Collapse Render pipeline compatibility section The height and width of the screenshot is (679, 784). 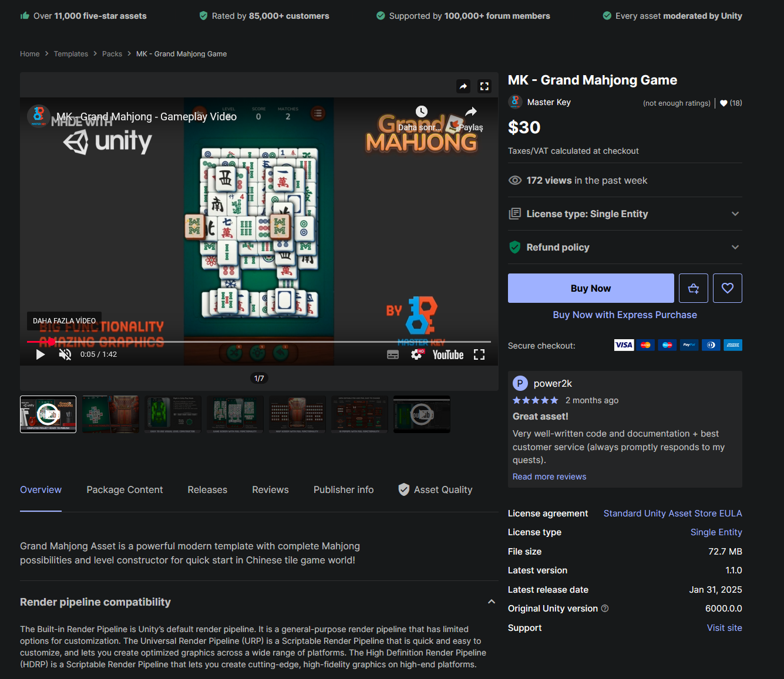[x=492, y=602]
